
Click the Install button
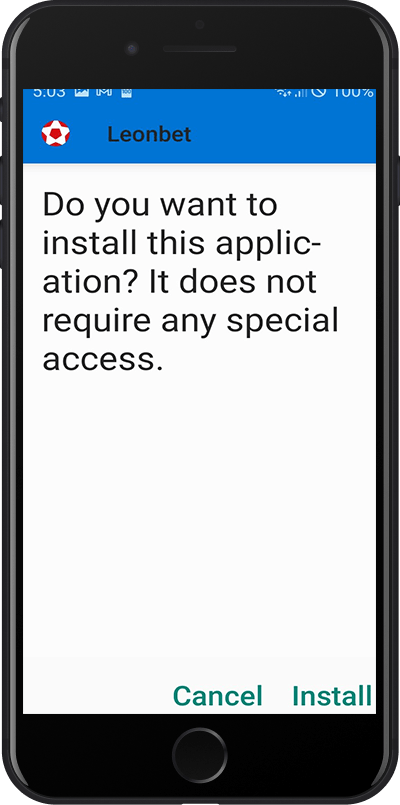point(332,696)
